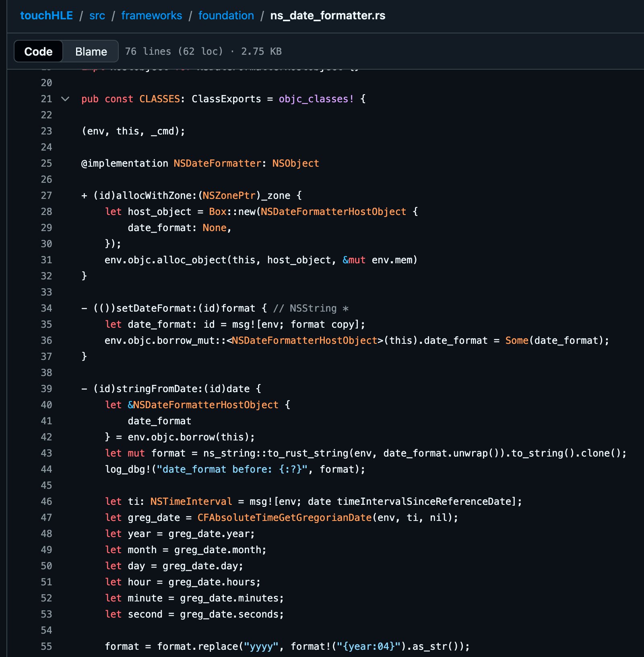
Task: Click the file stats text '76 lines (62 loc)'
Action: click(x=174, y=52)
